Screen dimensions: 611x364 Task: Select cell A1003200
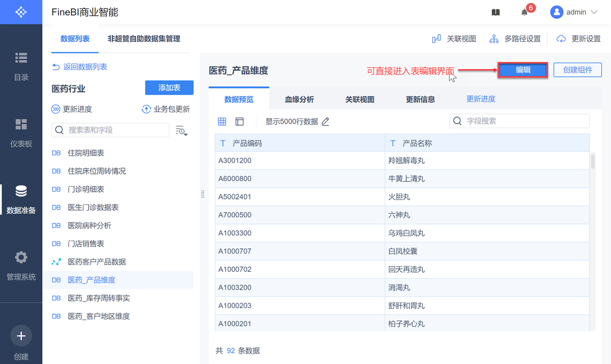pos(300,288)
